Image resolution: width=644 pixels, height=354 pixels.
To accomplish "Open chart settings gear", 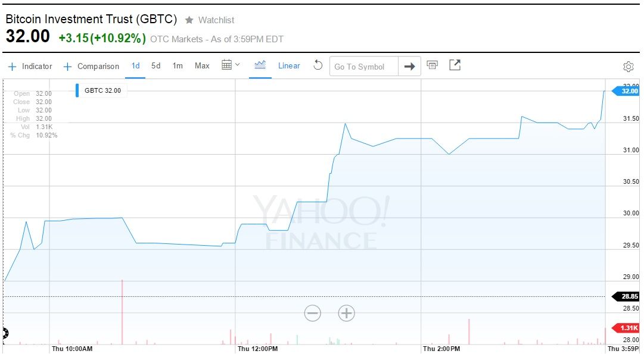I will click(628, 67).
